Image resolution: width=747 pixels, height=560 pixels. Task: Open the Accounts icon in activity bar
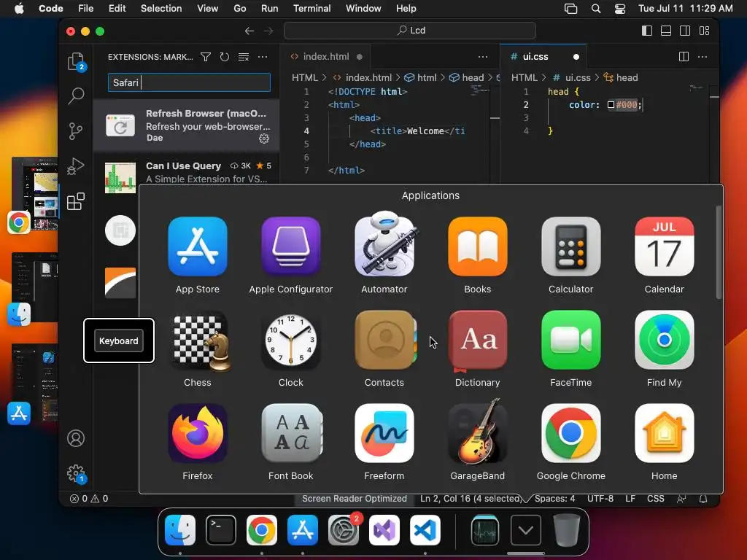[x=76, y=438]
